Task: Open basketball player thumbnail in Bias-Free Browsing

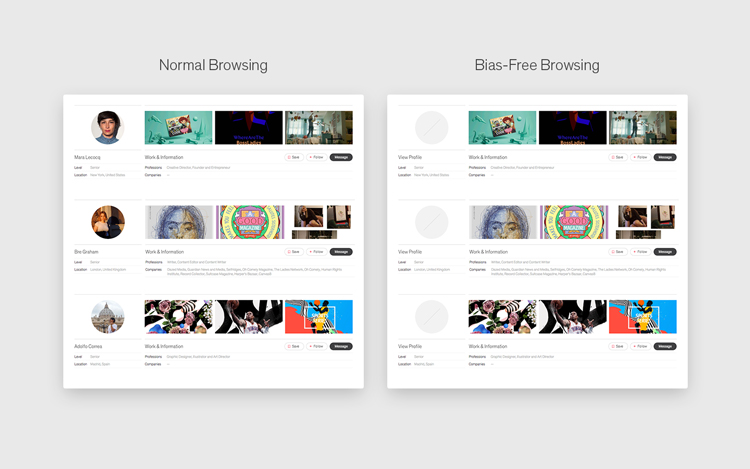Action: point(573,317)
